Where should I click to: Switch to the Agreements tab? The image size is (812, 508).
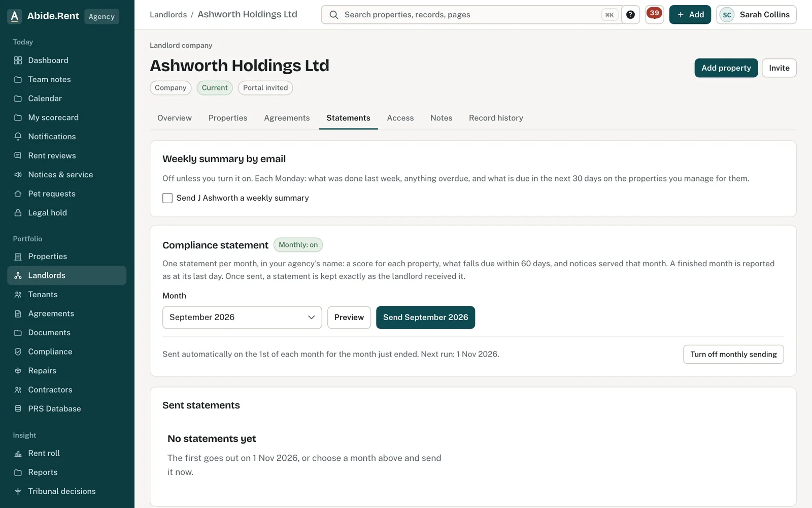[287, 118]
